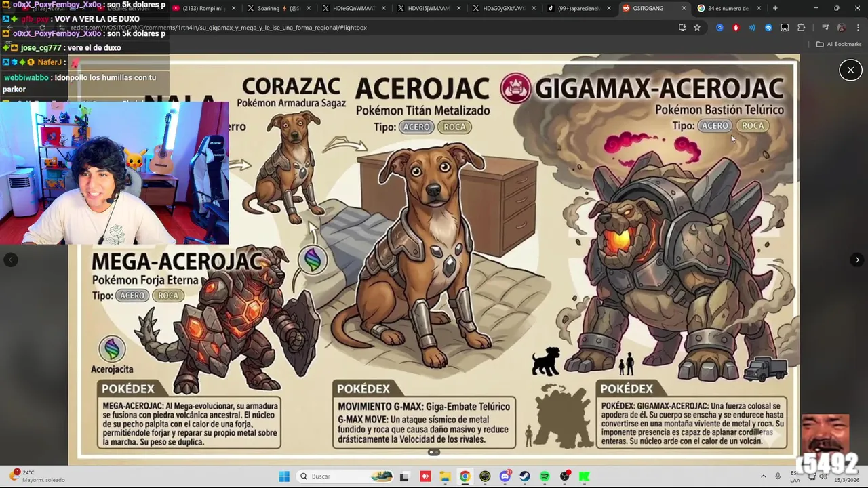Open Steam from the taskbar
868x488 pixels.
[x=525, y=476]
